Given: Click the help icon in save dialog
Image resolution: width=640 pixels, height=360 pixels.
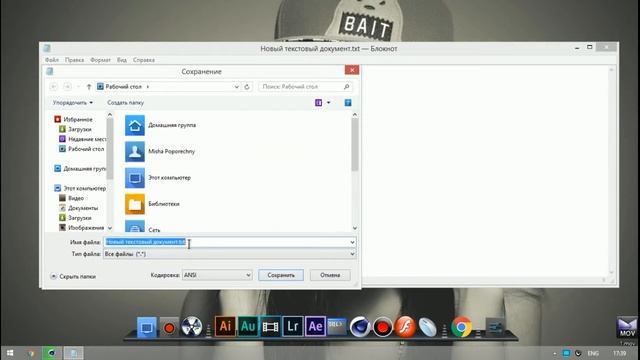Looking at the screenshot, I should click(x=348, y=102).
